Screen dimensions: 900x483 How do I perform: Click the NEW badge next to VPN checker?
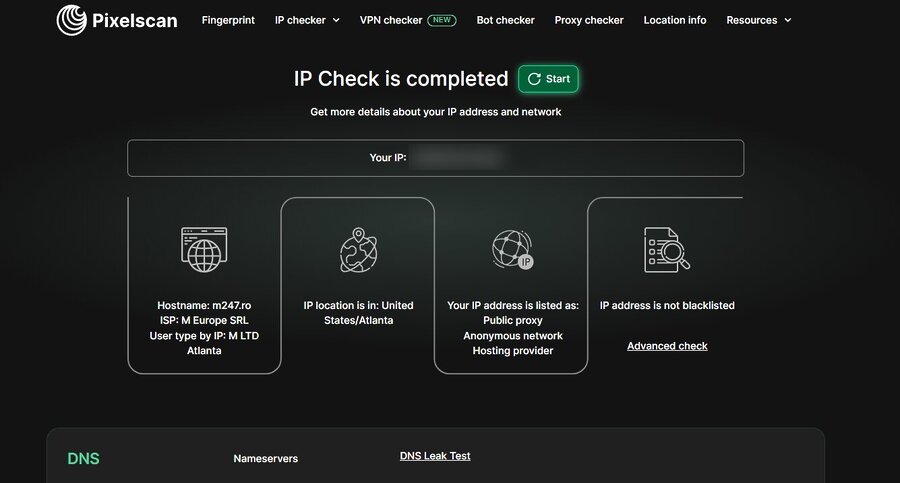click(x=442, y=20)
